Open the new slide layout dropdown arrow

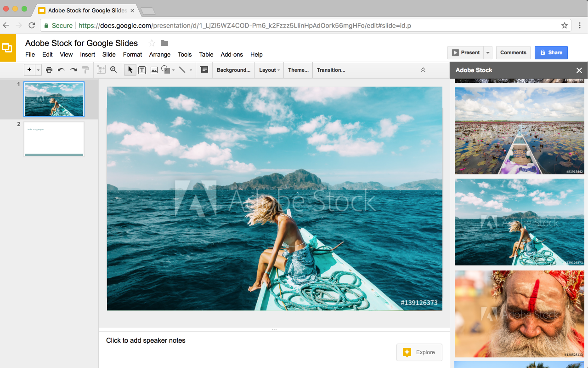click(38, 70)
